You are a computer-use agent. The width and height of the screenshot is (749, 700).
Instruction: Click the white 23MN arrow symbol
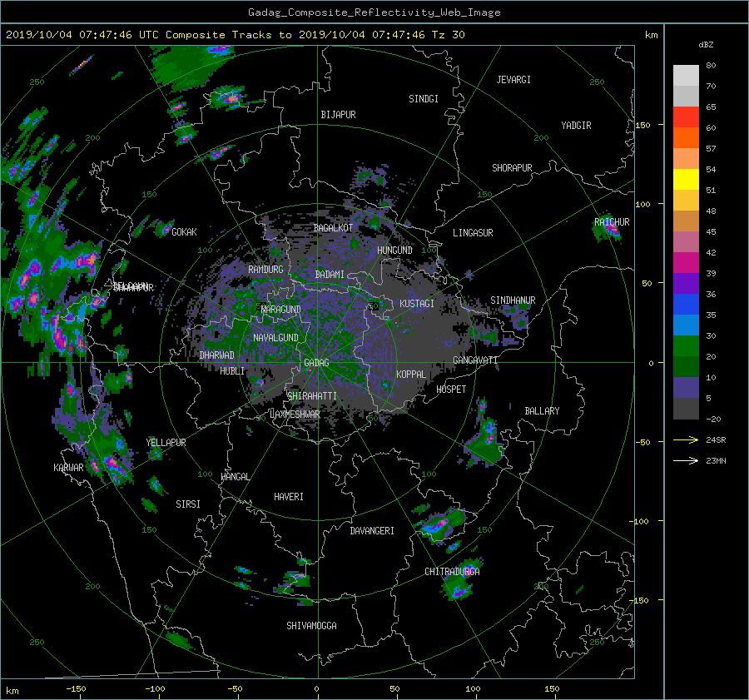coord(686,460)
